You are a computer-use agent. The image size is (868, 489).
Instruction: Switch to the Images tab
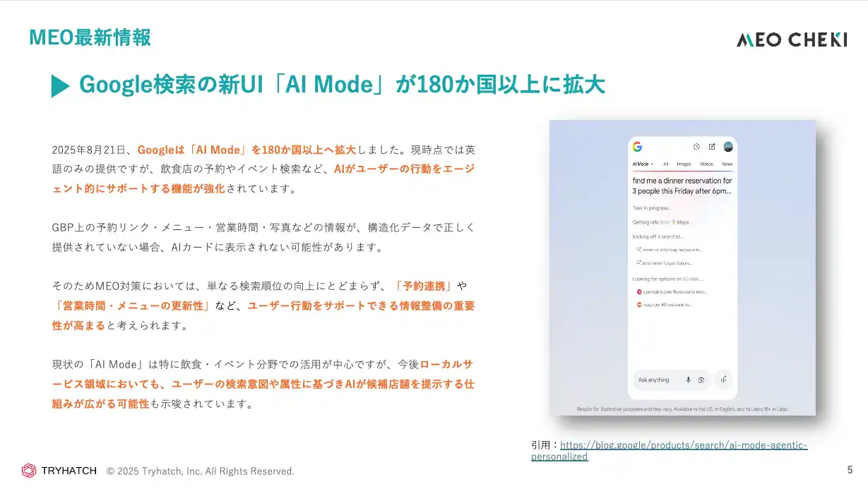point(684,164)
